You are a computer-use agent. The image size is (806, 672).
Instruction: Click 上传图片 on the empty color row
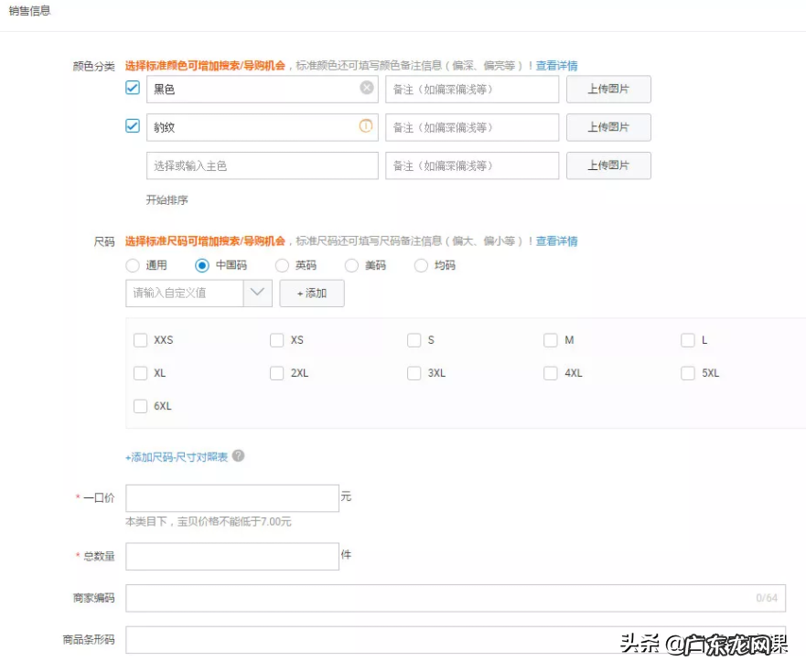pyautogui.click(x=608, y=165)
